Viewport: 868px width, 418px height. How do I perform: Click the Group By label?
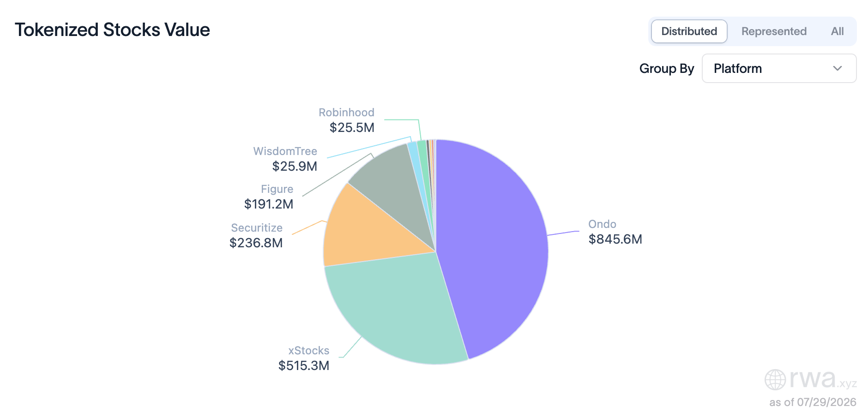pos(667,68)
